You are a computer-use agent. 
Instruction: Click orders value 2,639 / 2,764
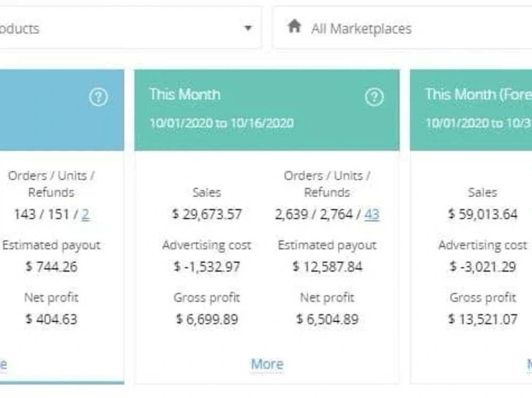click(314, 214)
